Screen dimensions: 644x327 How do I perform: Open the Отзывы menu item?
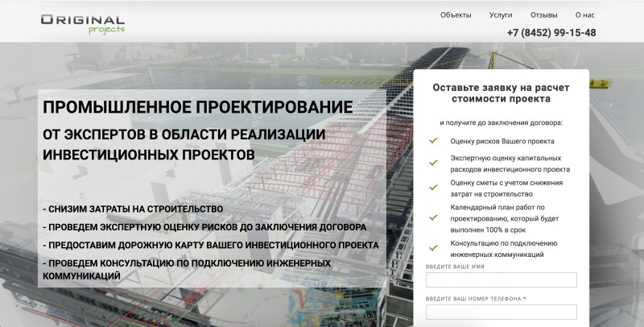543,15
